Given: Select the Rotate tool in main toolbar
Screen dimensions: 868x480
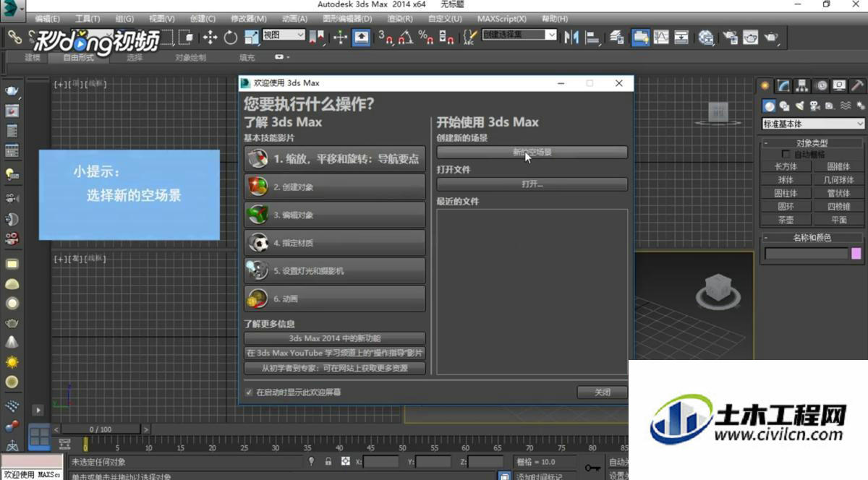Looking at the screenshot, I should pyautogui.click(x=231, y=37).
